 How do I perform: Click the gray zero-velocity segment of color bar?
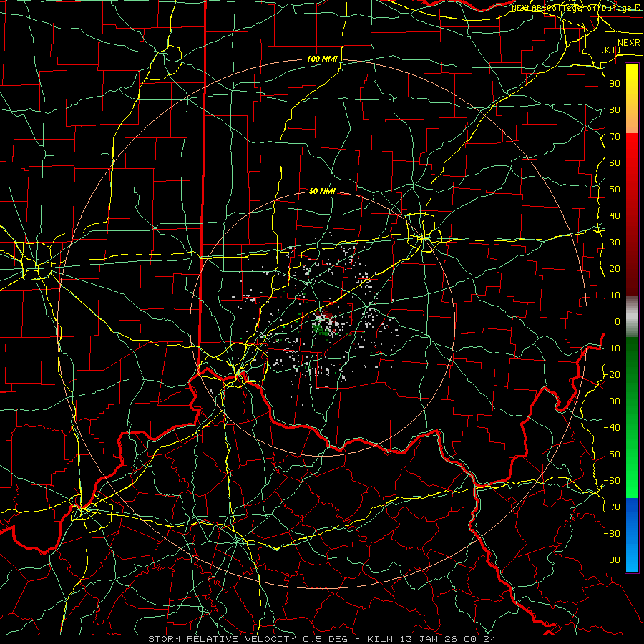(632, 317)
